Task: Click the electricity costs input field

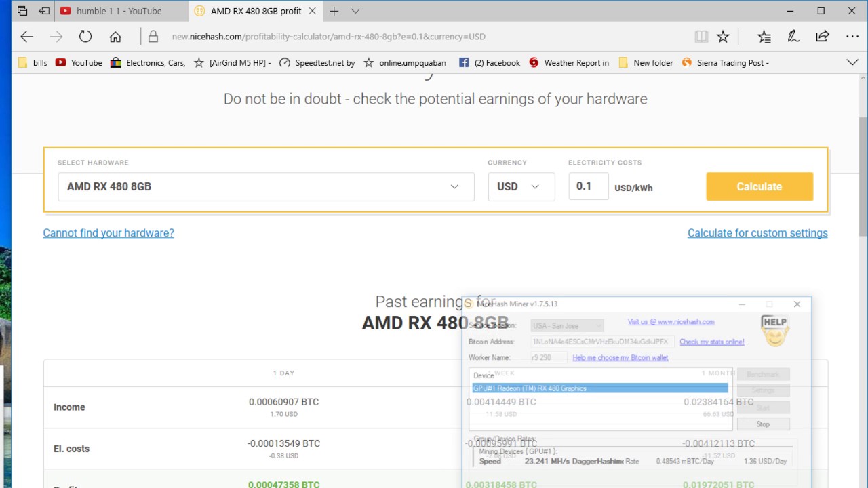Action: pos(588,186)
